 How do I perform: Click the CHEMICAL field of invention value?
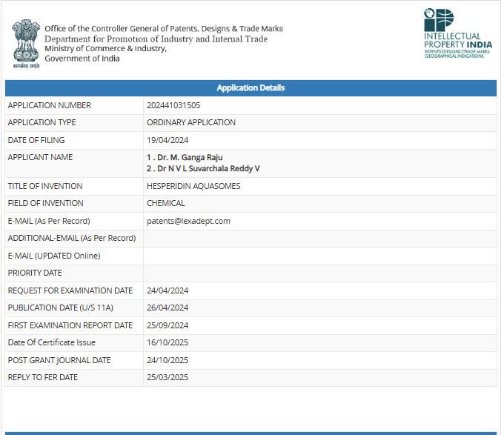(166, 203)
